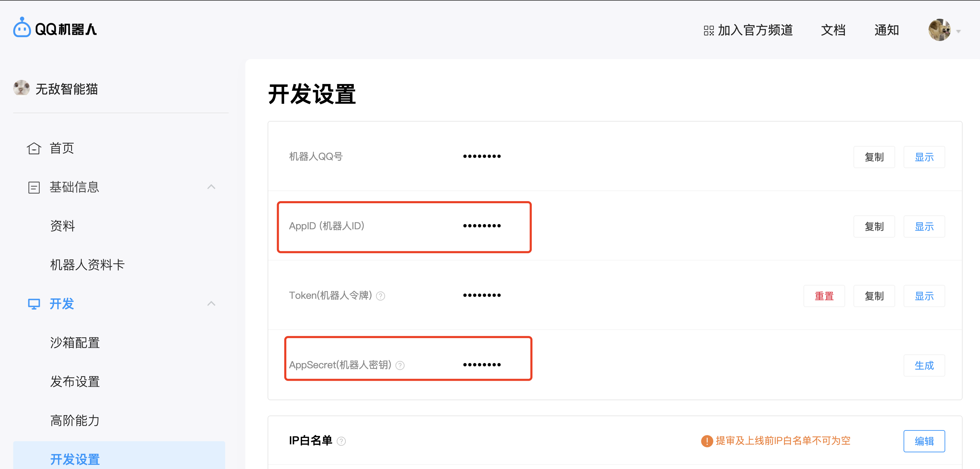
Task: Click the home icon next to 首页
Action: click(x=34, y=148)
